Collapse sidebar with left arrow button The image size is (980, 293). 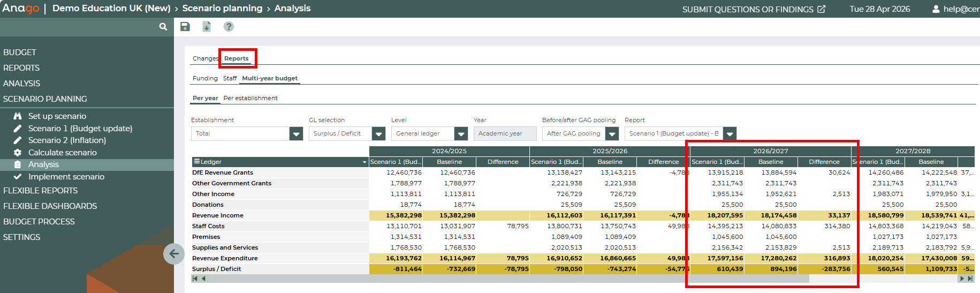coord(174,254)
